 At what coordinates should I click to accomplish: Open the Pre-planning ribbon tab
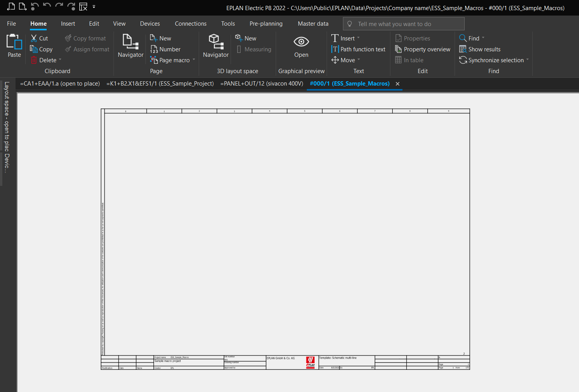pyautogui.click(x=266, y=24)
